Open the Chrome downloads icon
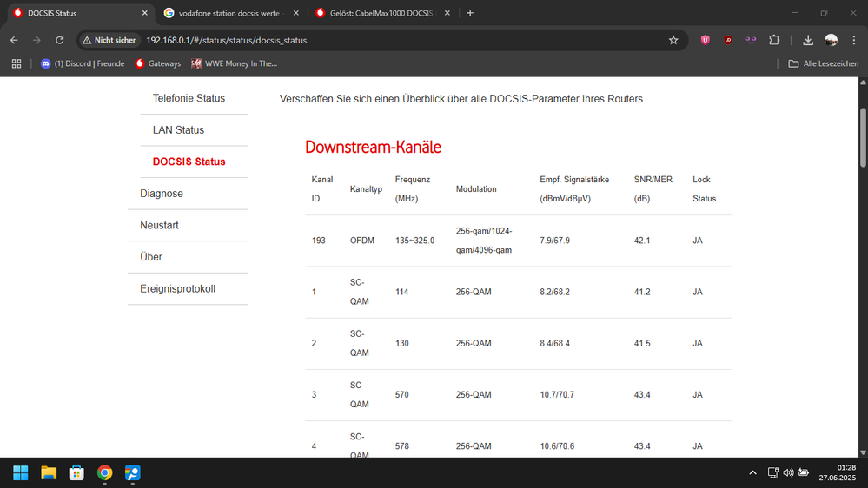This screenshot has height=488, width=868. coord(808,40)
